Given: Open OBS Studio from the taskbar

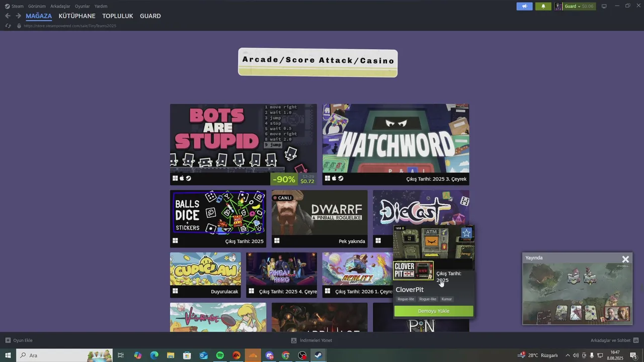Looking at the screenshot, I should coord(302,355).
